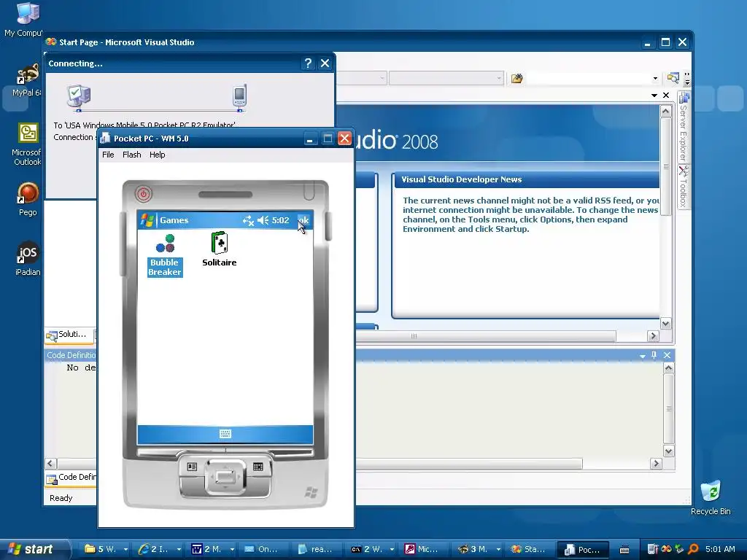Click the desktop computer icon in Connecting dialog
This screenshot has width=747, height=560.
click(x=79, y=97)
